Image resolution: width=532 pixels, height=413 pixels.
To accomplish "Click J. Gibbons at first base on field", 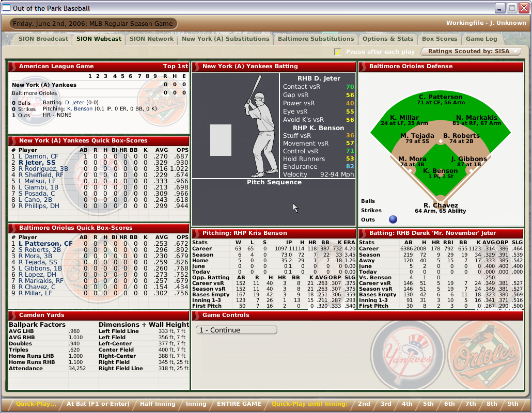I will click(x=469, y=159).
